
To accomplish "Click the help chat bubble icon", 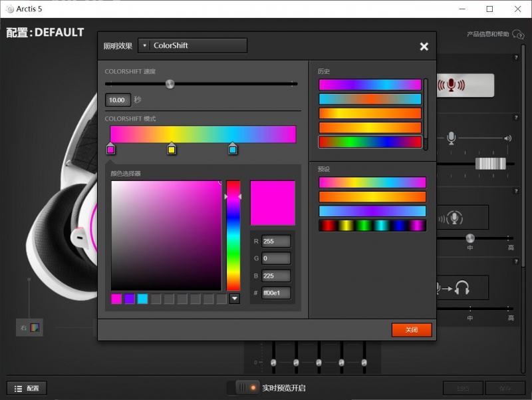I will (x=518, y=35).
